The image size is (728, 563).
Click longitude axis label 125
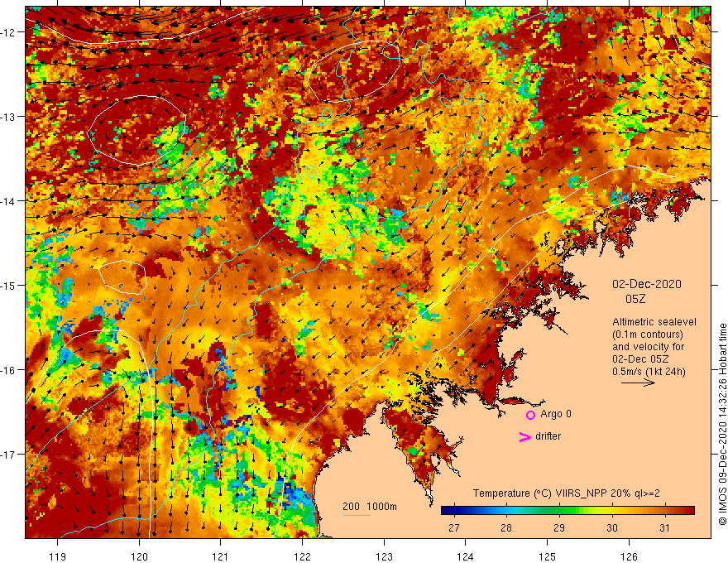click(548, 556)
